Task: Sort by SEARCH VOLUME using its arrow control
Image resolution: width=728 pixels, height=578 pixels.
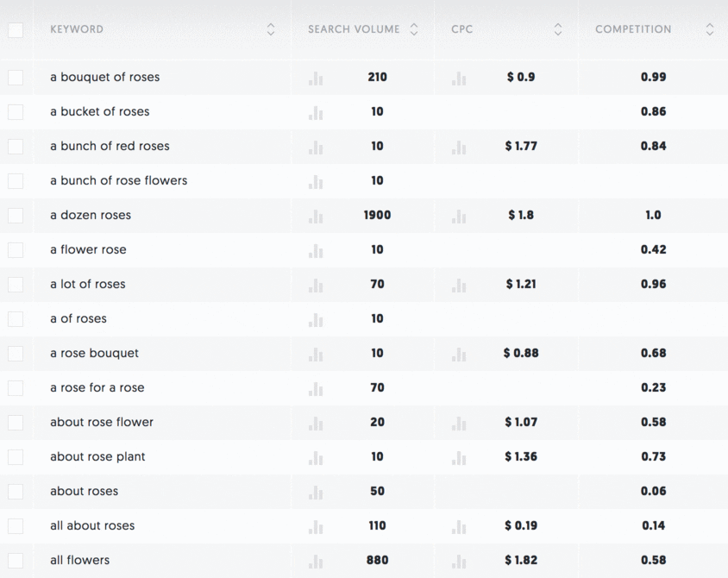Action: [x=414, y=28]
